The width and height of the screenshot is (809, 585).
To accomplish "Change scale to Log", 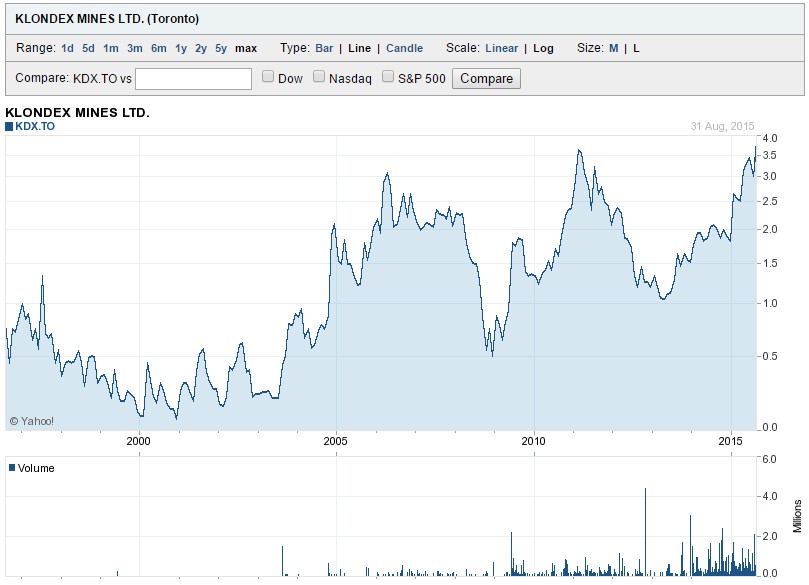I will 543,48.
